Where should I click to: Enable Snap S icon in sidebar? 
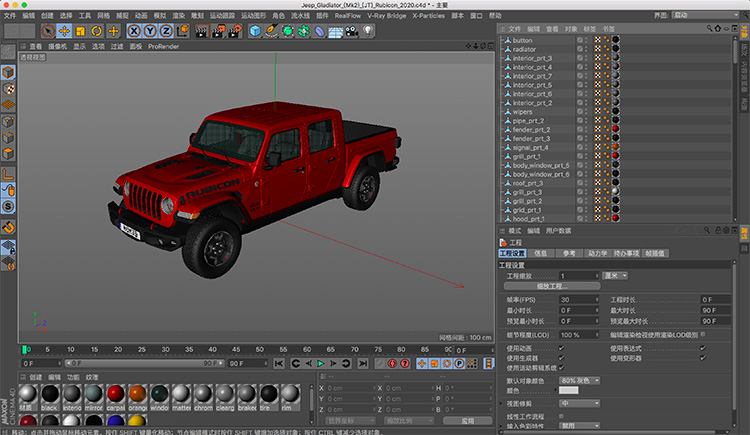(x=8, y=206)
